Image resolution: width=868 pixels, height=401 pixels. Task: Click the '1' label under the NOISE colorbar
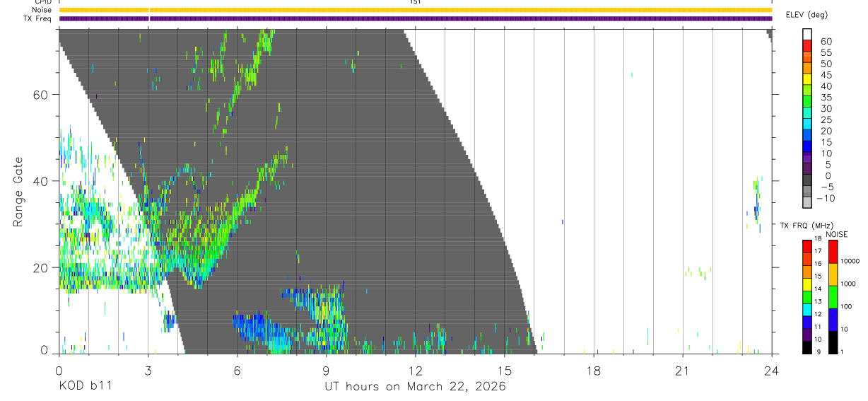coord(842,351)
